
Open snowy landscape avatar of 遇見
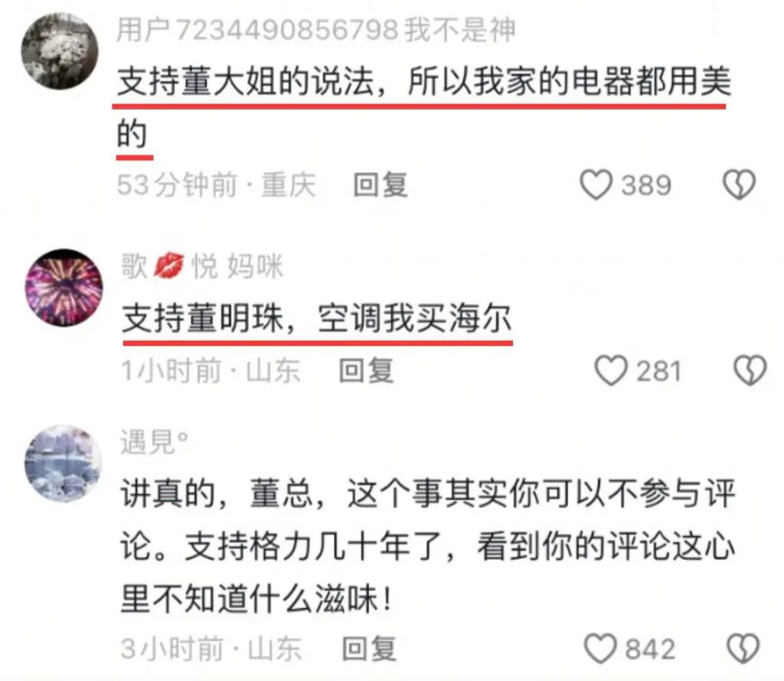click(64, 463)
